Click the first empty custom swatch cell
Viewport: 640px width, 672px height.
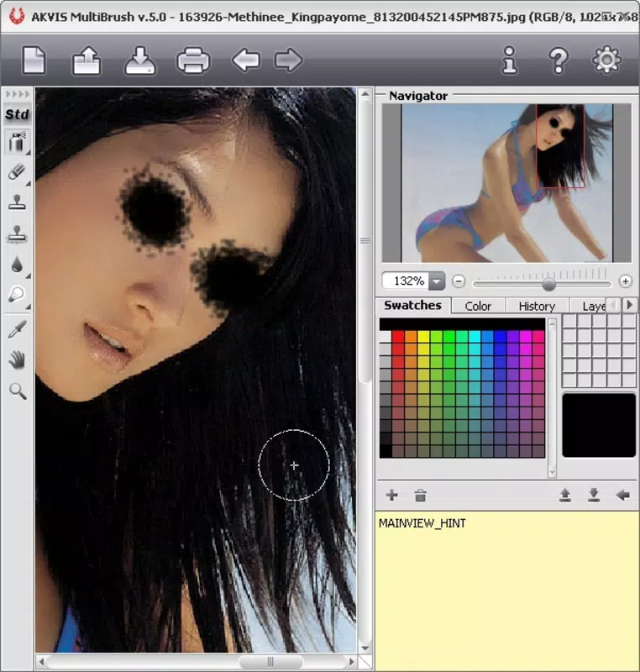(569, 321)
